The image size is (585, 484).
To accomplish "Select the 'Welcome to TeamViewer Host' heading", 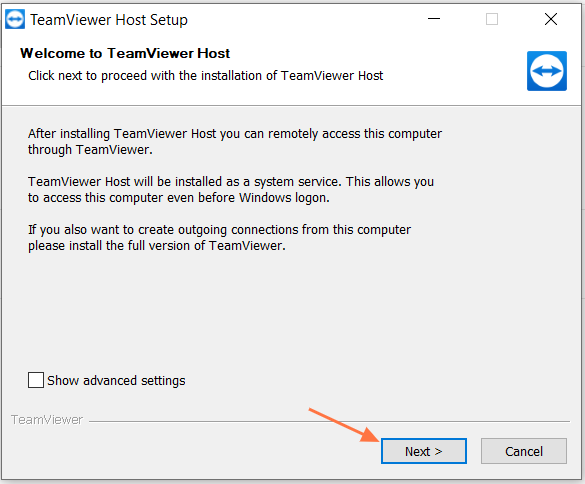I will click(125, 53).
